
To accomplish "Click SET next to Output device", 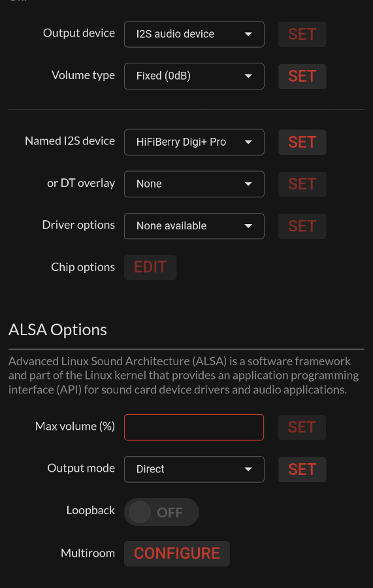I will [302, 35].
